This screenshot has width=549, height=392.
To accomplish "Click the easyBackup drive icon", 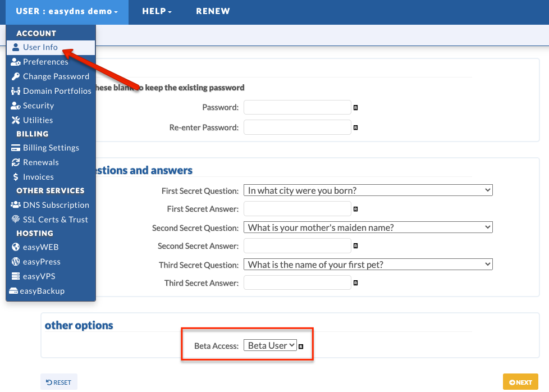I will point(13,291).
